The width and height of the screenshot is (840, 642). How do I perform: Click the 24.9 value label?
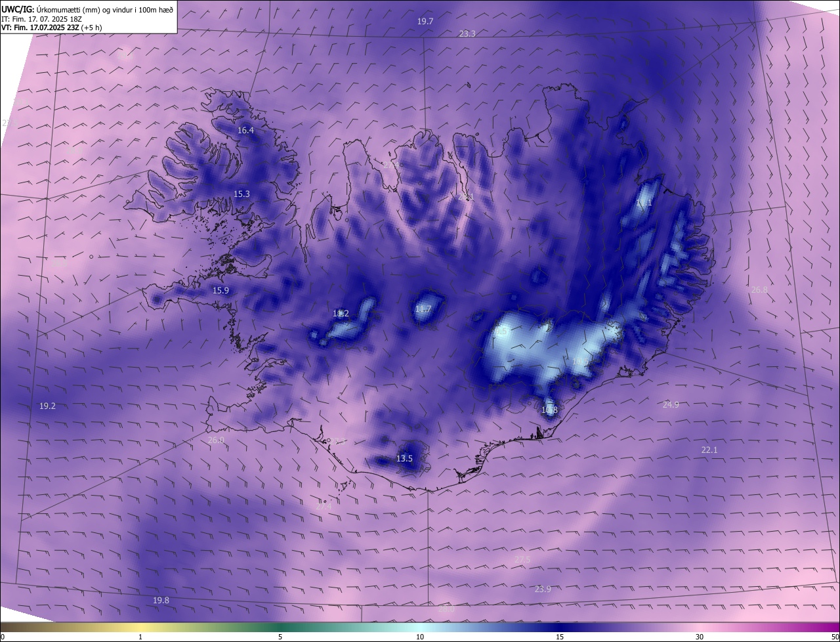click(671, 405)
